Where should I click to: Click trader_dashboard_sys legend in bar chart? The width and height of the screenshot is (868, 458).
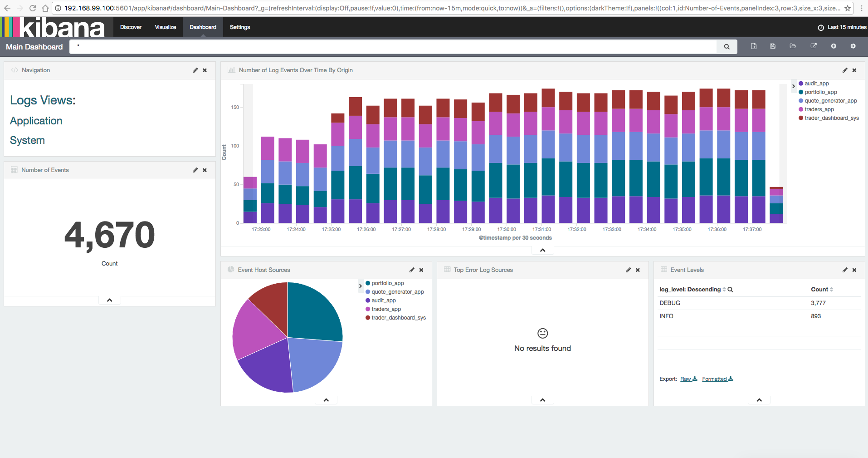[x=829, y=118]
